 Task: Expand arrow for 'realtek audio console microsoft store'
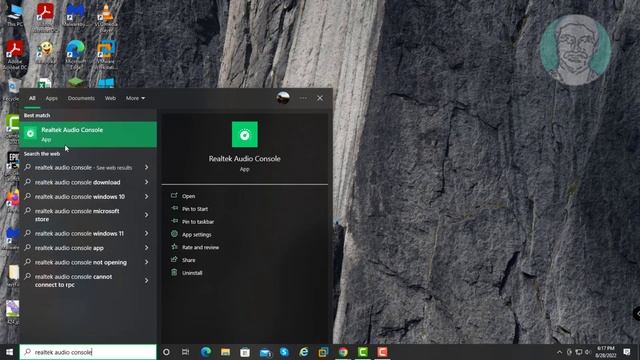147,215
